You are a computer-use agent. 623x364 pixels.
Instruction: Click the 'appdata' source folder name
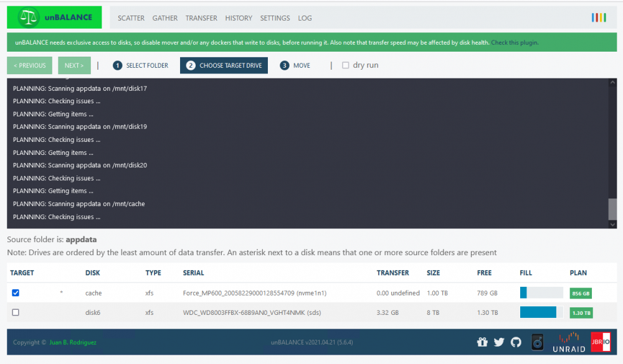(x=81, y=240)
